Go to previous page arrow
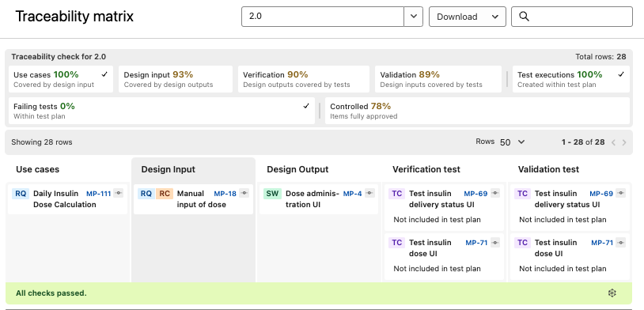The image size is (644, 310). point(613,142)
